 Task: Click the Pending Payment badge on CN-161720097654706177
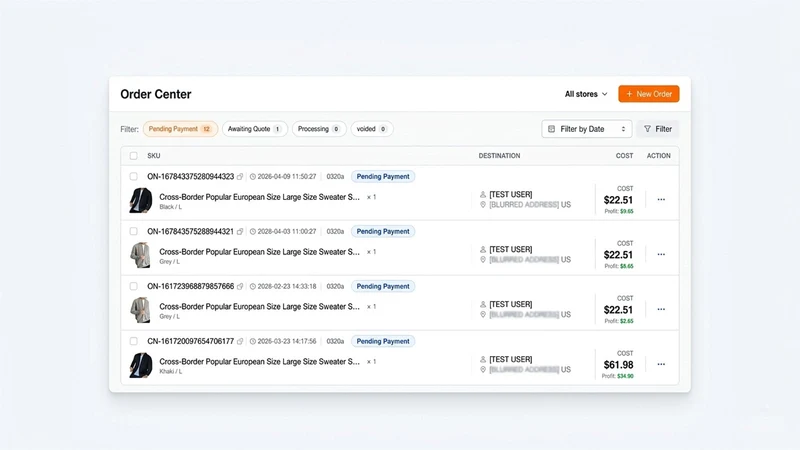(383, 341)
